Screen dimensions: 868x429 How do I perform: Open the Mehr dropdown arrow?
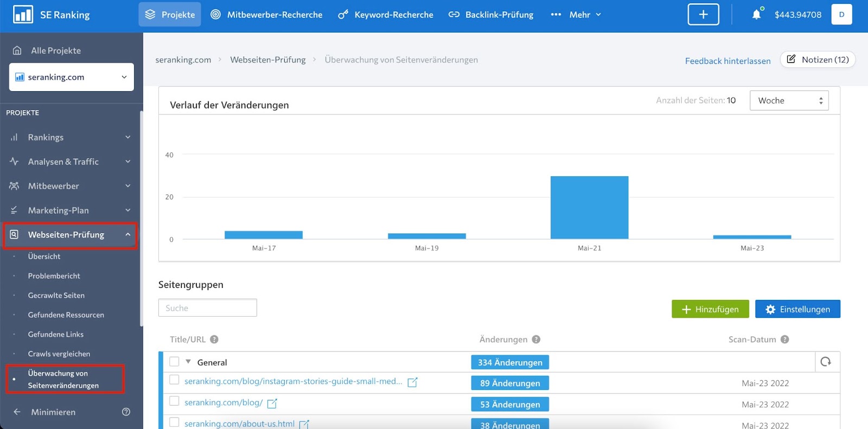point(598,15)
